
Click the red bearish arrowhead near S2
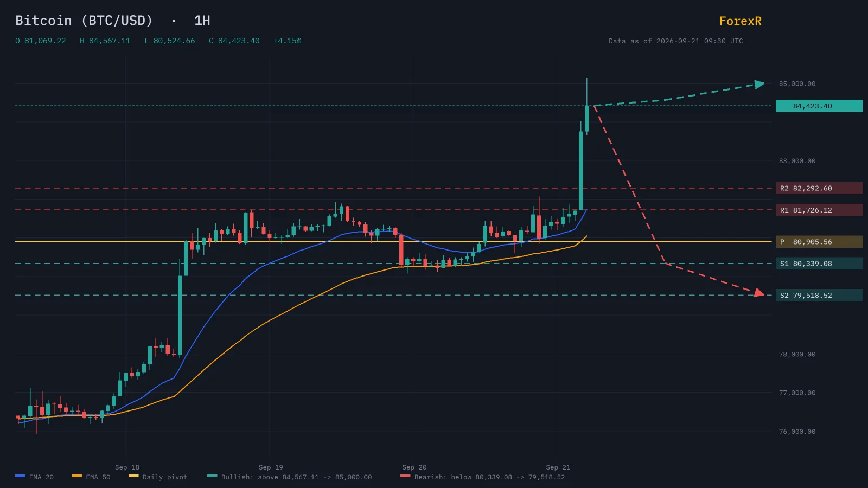[759, 293]
